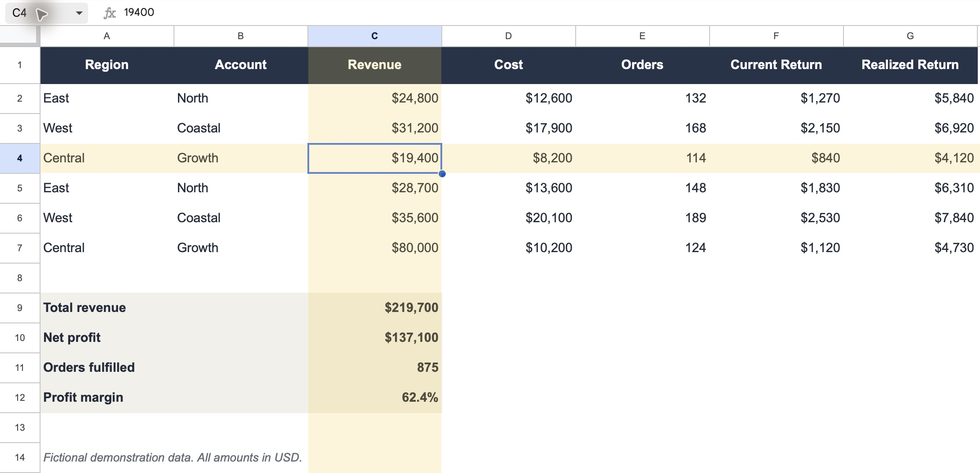The image size is (980, 473).
Task: Click the $80,000 revenue cell
Action: click(375, 248)
